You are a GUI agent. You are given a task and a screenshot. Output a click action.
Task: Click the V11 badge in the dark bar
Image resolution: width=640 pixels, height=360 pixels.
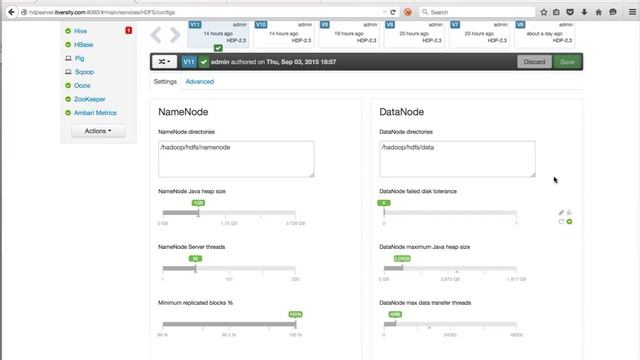pos(189,62)
